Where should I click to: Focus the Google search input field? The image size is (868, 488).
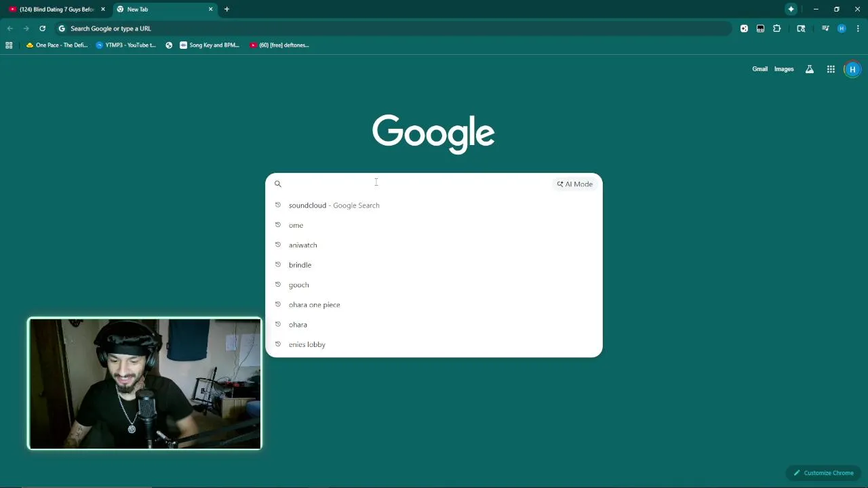point(417,184)
